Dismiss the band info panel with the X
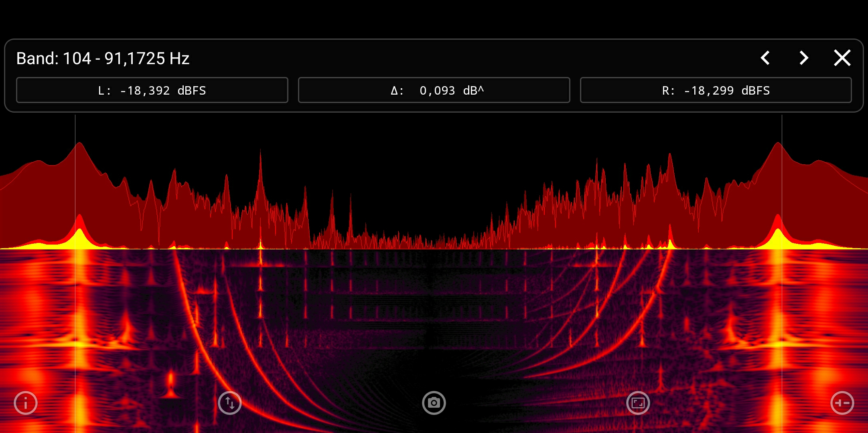This screenshot has height=433, width=868. (842, 58)
